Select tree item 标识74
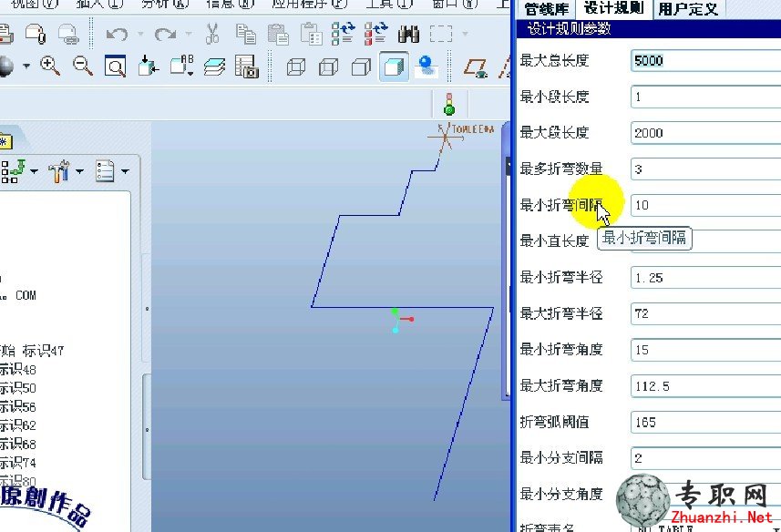Image resolution: width=781 pixels, height=532 pixels. [18, 463]
